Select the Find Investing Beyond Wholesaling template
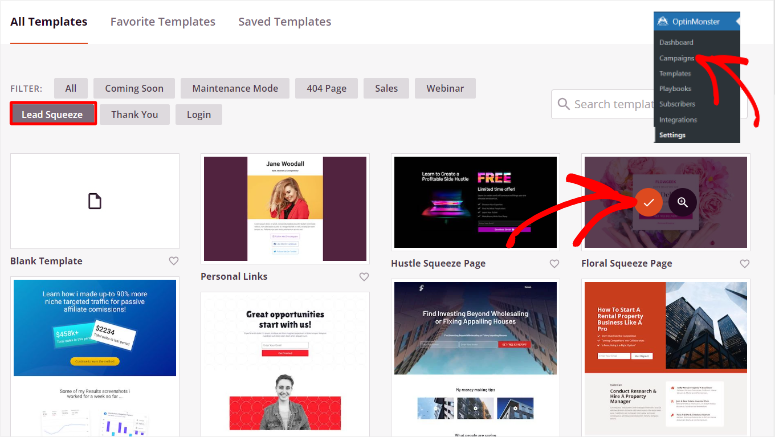This screenshot has width=775, height=437. click(x=475, y=358)
